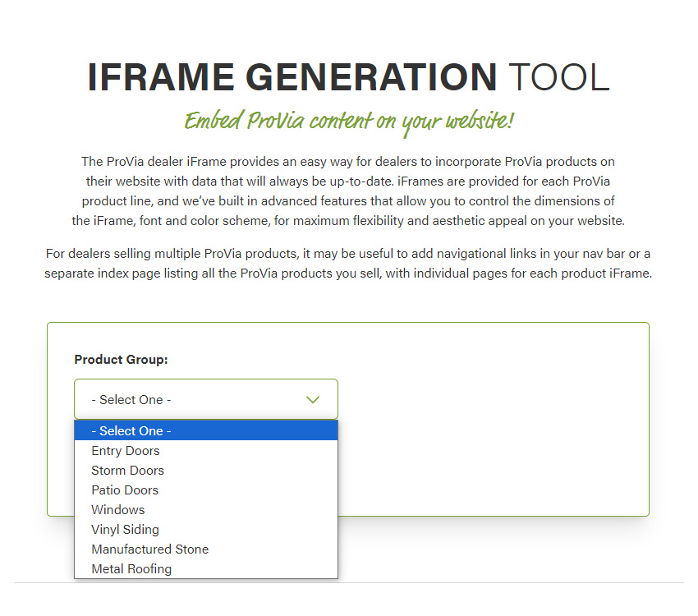Image resolution: width=698 pixels, height=616 pixels.
Task: Click the paragraph starting 'For dealers selling multiple'
Action: 348,263
